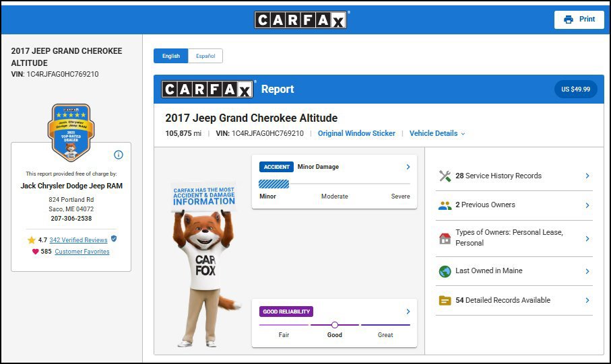This screenshot has height=364, width=611.
Task: Click the 4.7 rating value
Action: (x=42, y=240)
